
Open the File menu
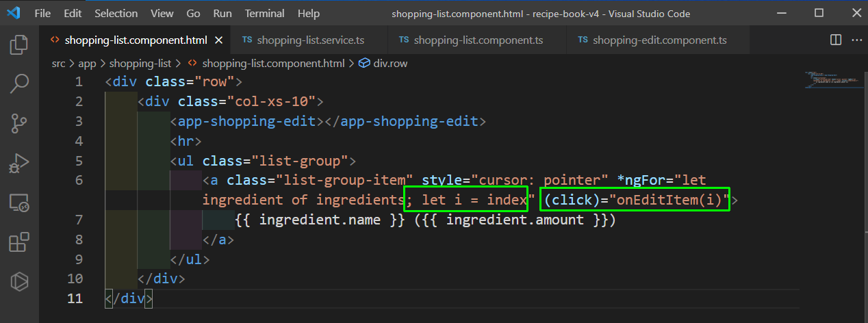coord(42,14)
